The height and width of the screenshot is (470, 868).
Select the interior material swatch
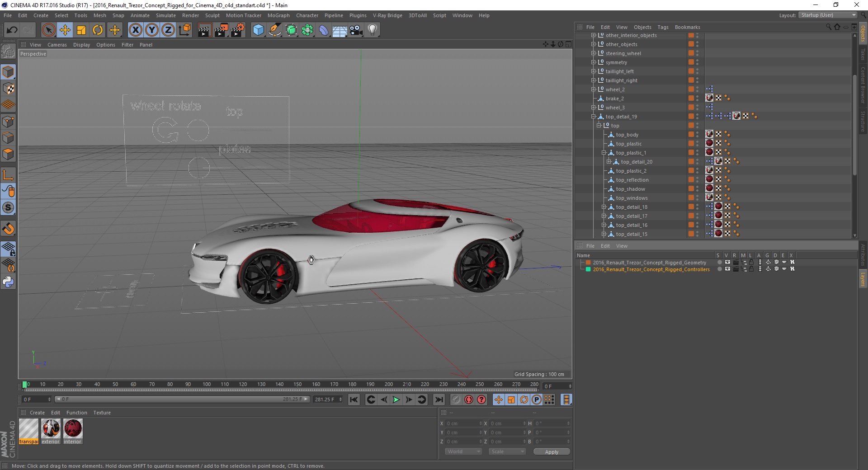pyautogui.click(x=73, y=431)
